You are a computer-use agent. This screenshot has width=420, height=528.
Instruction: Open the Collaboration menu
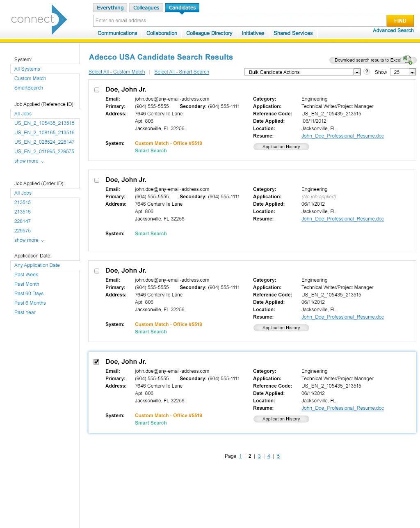pos(162,33)
